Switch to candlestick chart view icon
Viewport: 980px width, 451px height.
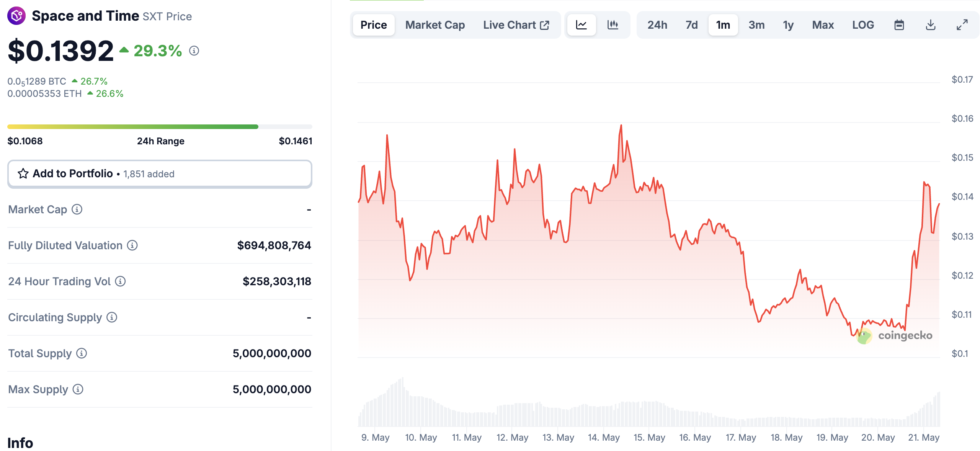click(x=613, y=25)
